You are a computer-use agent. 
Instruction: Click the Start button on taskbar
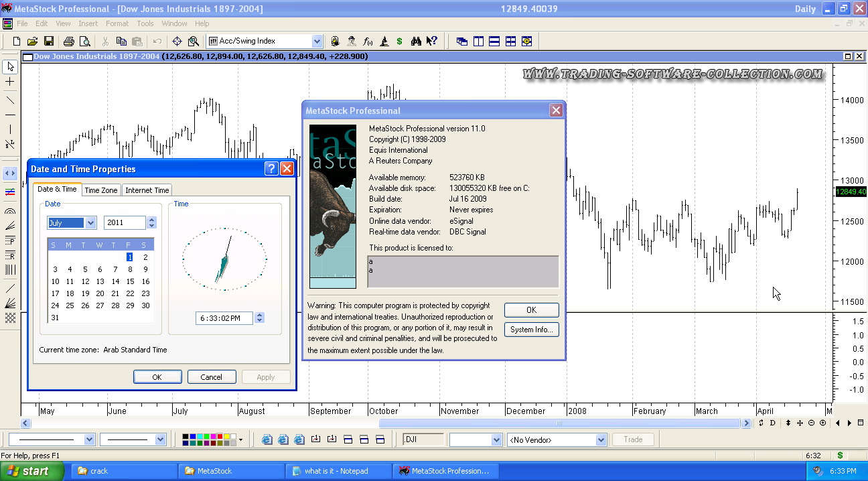click(31, 471)
